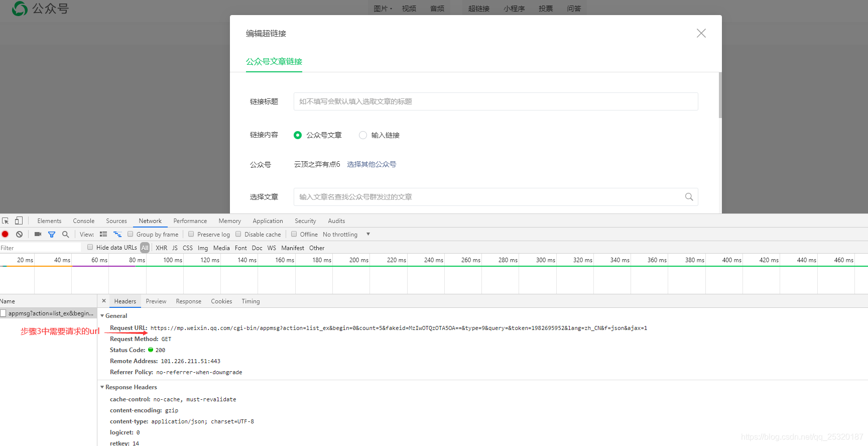Check the Offline checkbox
This screenshot has width=868, height=446.
click(x=294, y=234)
